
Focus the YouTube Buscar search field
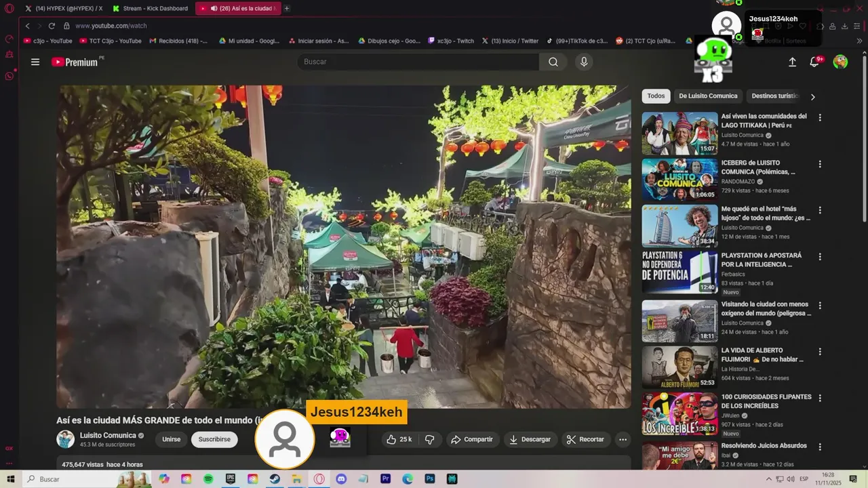tap(418, 62)
